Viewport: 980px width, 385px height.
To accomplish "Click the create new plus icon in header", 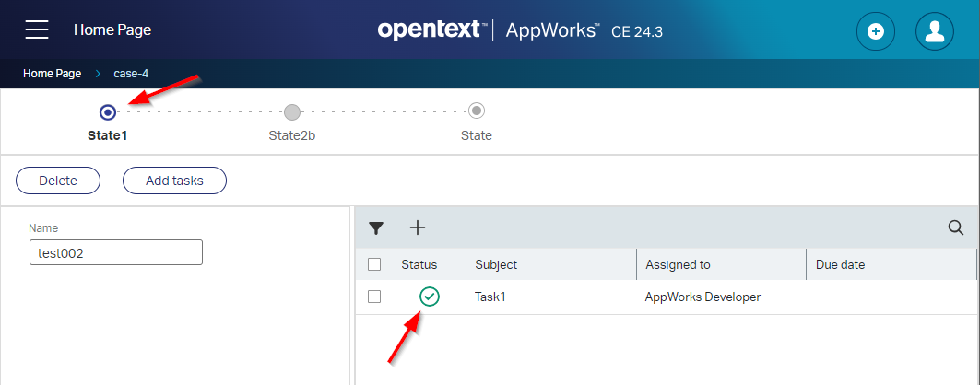I will 876,31.
